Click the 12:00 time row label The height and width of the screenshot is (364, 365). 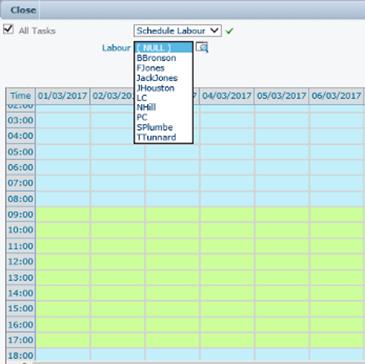pos(21,262)
